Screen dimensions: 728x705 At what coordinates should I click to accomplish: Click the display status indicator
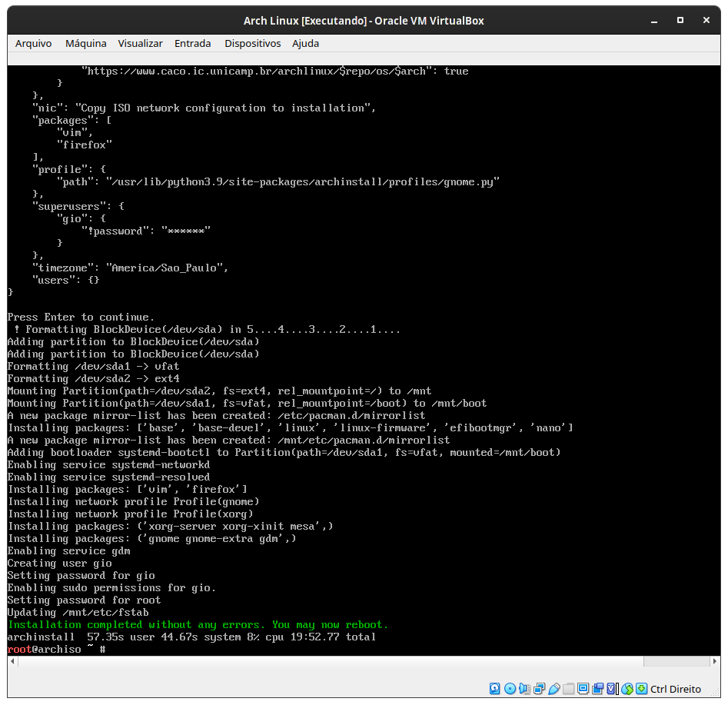coord(583,689)
